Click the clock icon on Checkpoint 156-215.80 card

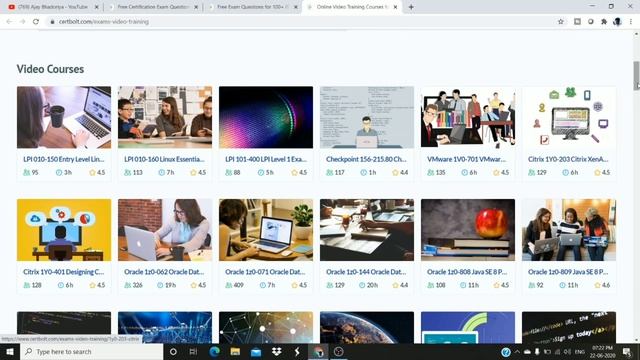[363, 173]
